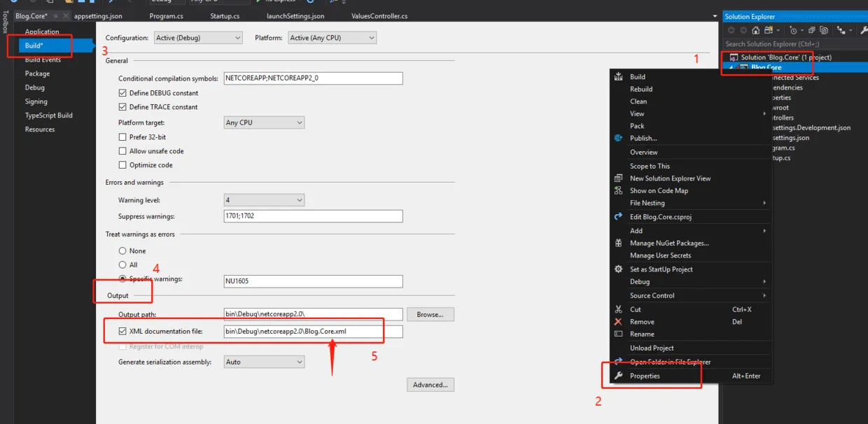Select the None radio button for warnings
Screen dimensions: 868x424
[x=122, y=251]
